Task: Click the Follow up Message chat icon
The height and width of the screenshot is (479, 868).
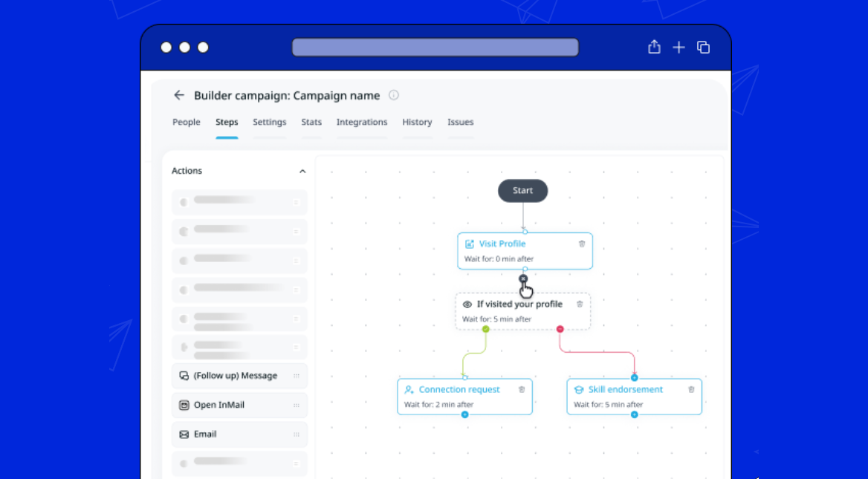Action: 184,376
